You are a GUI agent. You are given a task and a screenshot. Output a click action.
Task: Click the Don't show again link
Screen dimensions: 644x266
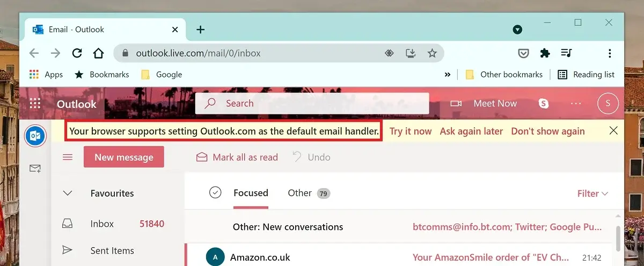coord(547,131)
